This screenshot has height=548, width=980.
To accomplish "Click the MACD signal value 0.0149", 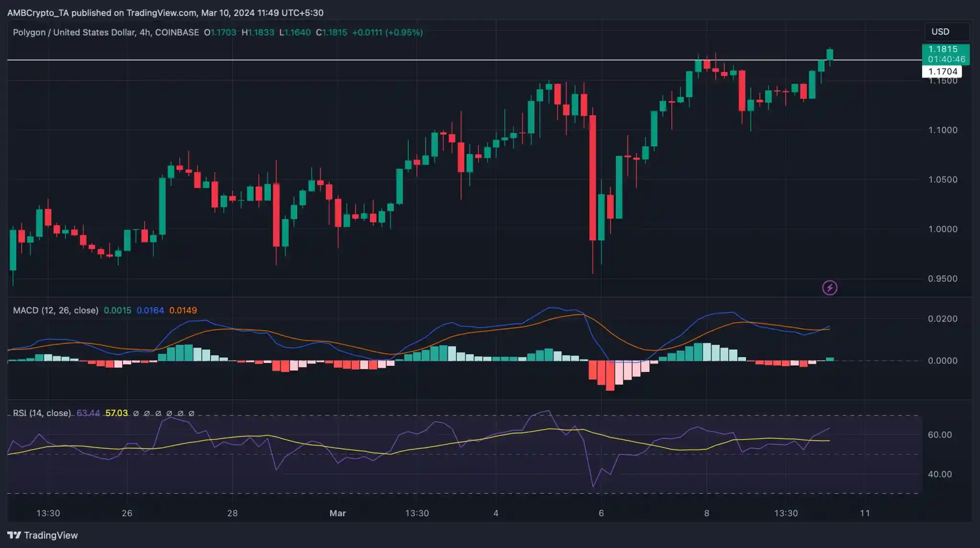I will (x=183, y=310).
